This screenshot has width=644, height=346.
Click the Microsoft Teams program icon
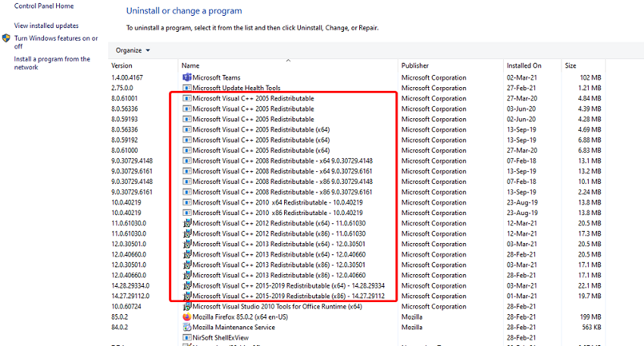(187, 77)
